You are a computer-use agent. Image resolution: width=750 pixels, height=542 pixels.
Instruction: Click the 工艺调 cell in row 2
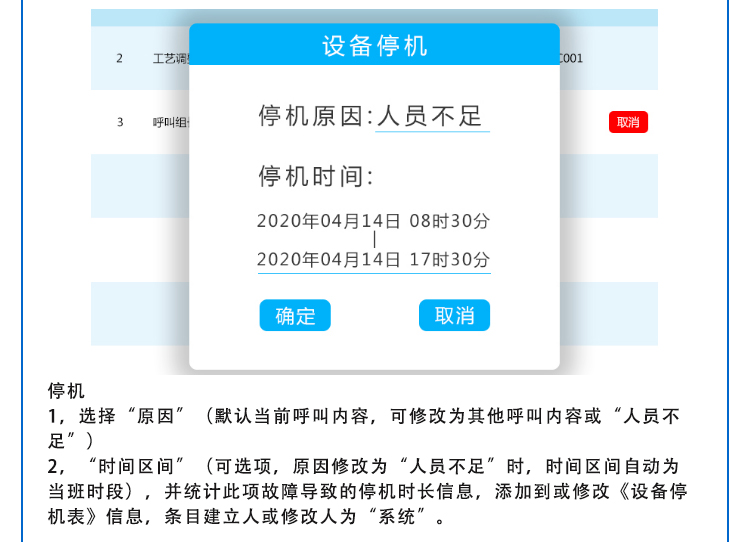169,58
